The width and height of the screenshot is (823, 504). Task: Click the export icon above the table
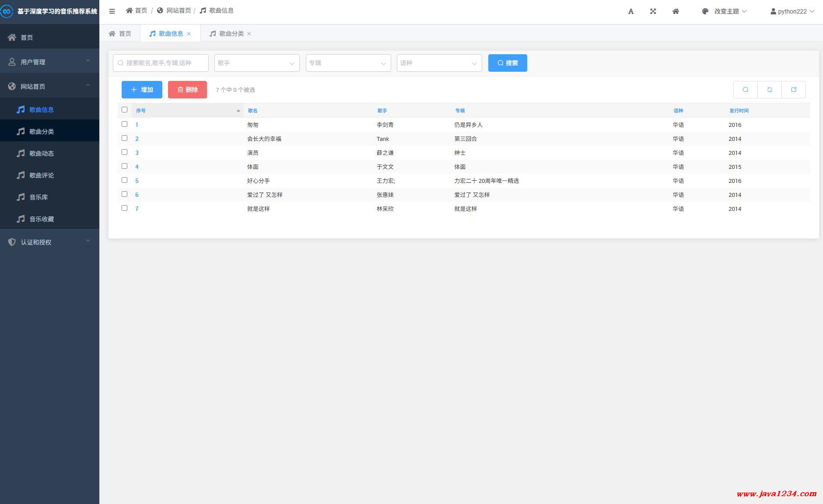(793, 90)
